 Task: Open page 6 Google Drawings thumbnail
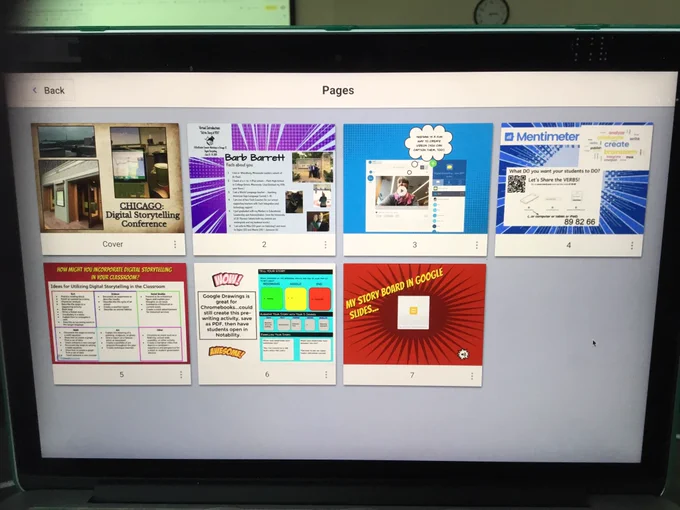(265, 313)
